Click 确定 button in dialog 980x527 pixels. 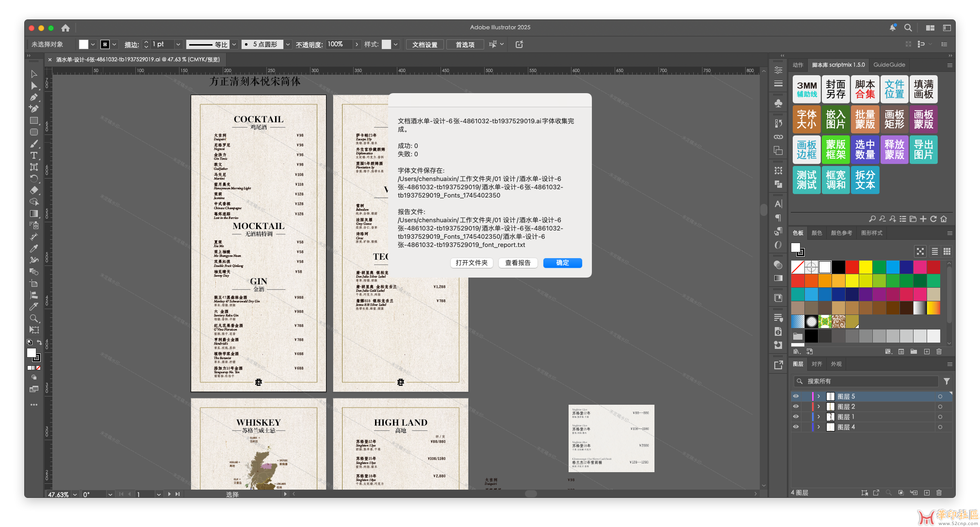coord(562,263)
